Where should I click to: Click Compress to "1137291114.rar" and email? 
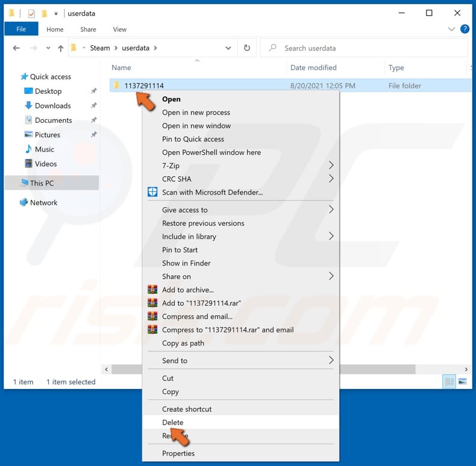click(x=240, y=330)
